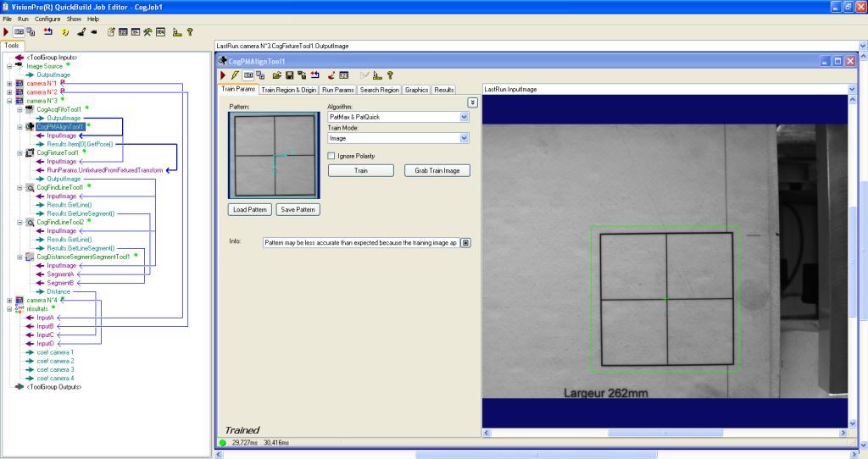Click the Grab Train Image button
Image resolution: width=868 pixels, height=459 pixels.
click(437, 170)
